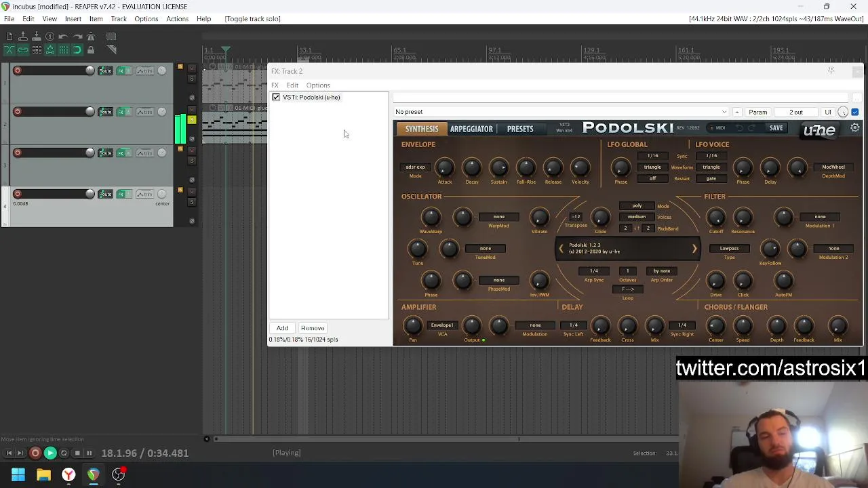Open LFO Global Waveform triangle selector
The height and width of the screenshot is (488, 868).
click(652, 167)
